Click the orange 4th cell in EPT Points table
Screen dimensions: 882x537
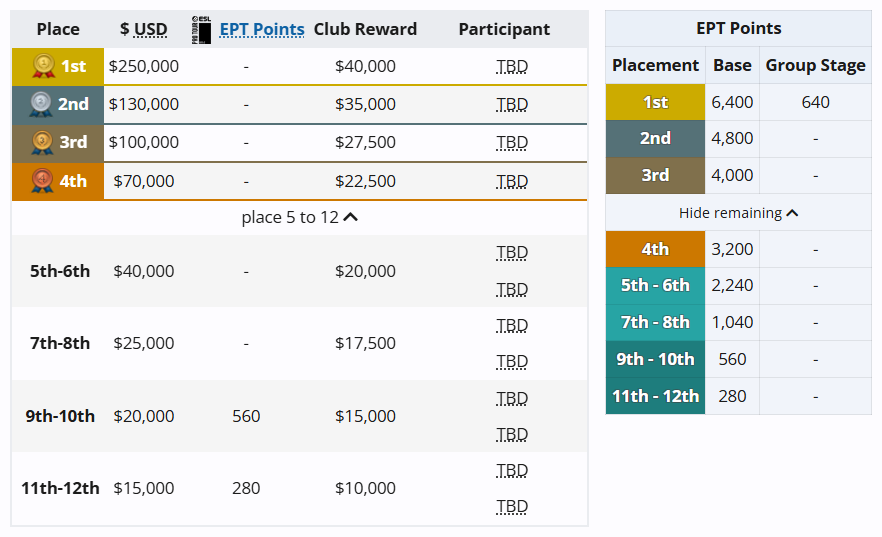(655, 249)
